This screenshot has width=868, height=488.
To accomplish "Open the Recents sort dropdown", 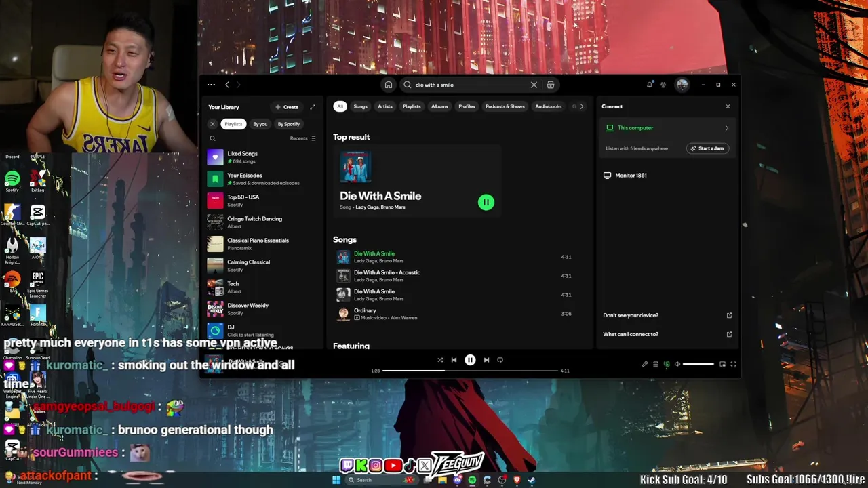I will (302, 138).
